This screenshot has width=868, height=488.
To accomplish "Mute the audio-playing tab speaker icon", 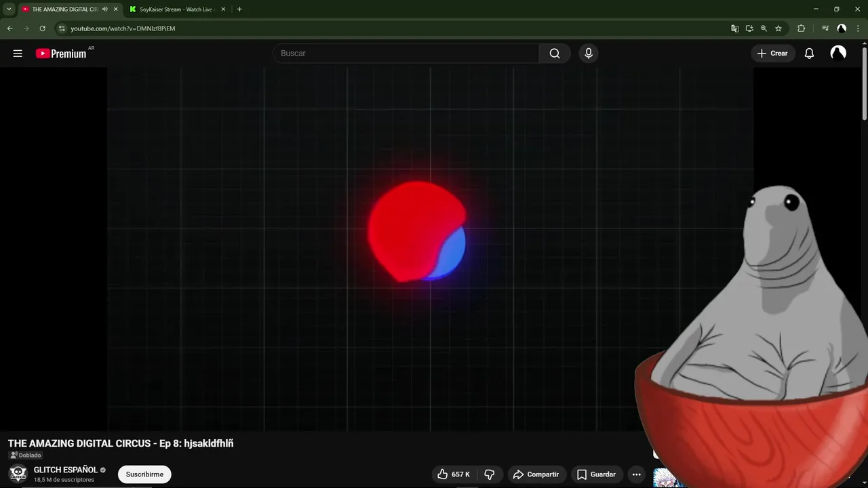I will (x=104, y=9).
